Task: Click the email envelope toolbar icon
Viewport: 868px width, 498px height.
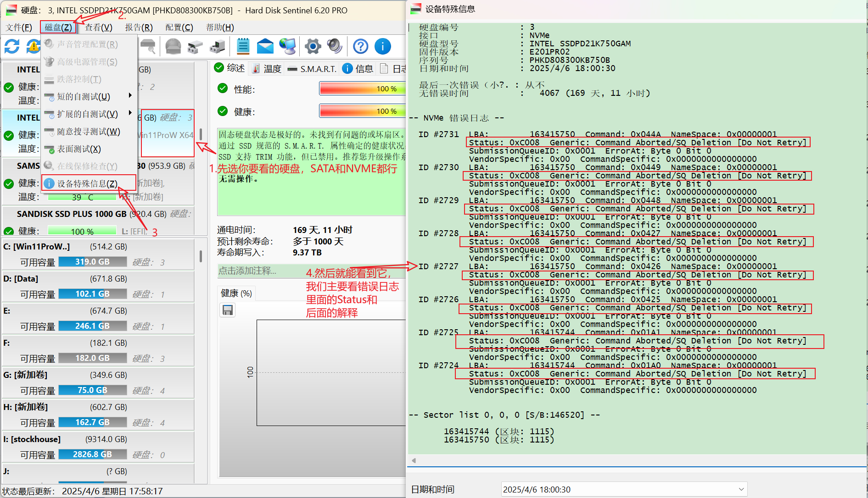Action: point(265,46)
